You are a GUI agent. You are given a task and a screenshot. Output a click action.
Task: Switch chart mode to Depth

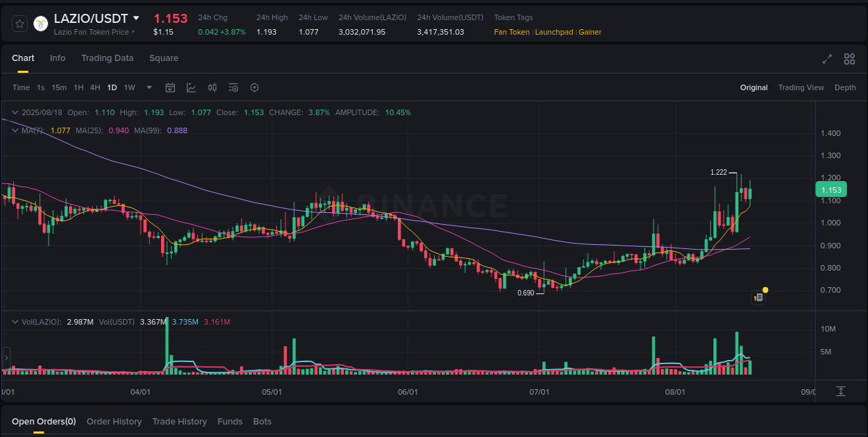point(845,87)
